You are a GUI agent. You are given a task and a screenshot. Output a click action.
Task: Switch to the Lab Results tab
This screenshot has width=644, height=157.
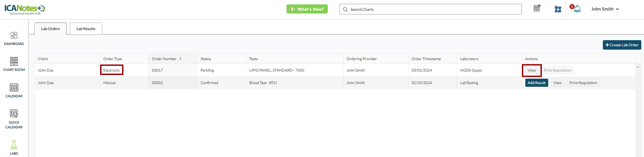point(86,29)
